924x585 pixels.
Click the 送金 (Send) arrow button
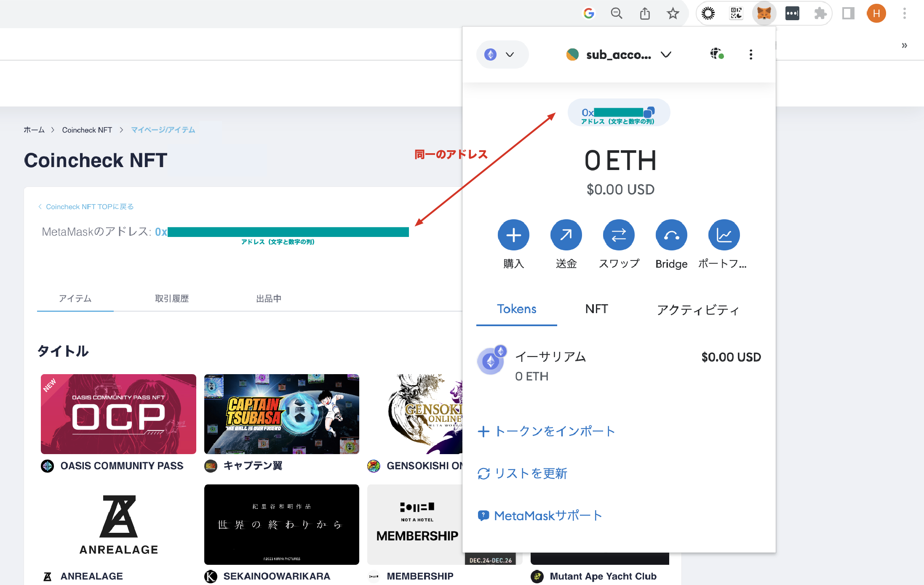pos(566,235)
